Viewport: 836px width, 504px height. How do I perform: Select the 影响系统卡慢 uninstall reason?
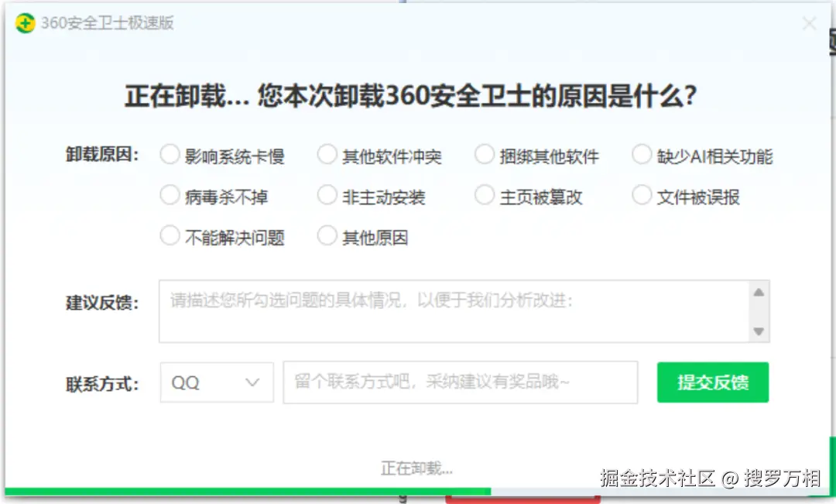click(170, 155)
